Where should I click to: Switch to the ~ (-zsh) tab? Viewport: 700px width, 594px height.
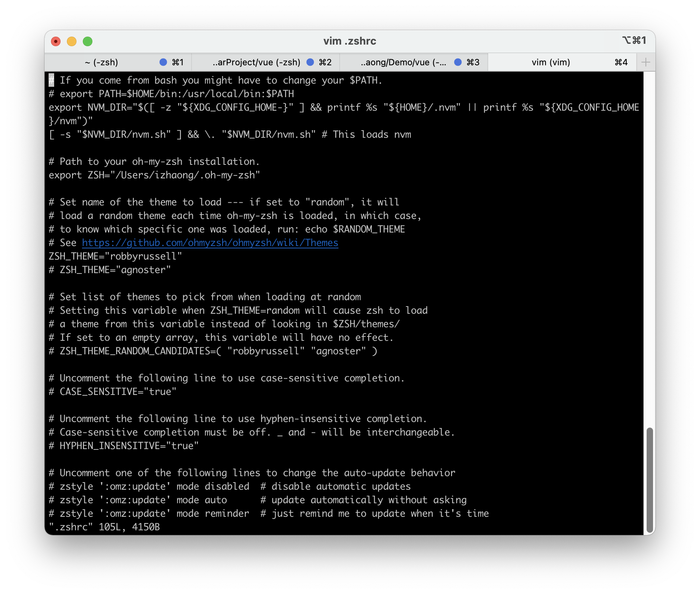[118, 62]
